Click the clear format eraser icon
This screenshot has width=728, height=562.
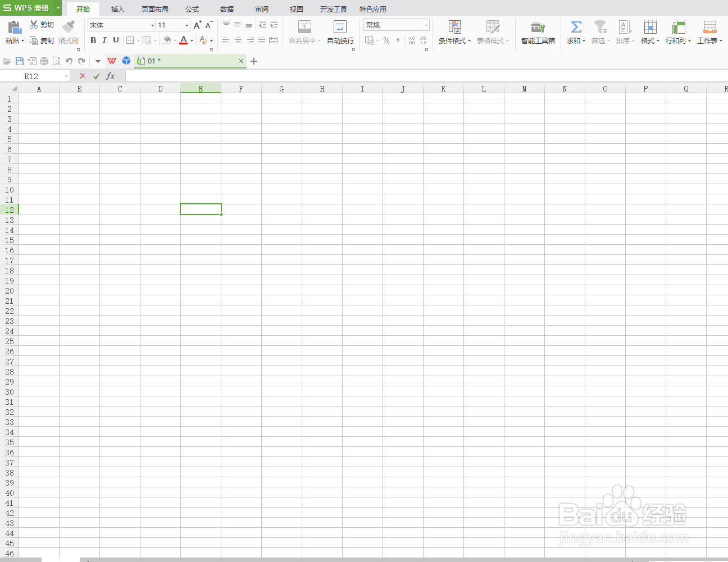point(203,40)
